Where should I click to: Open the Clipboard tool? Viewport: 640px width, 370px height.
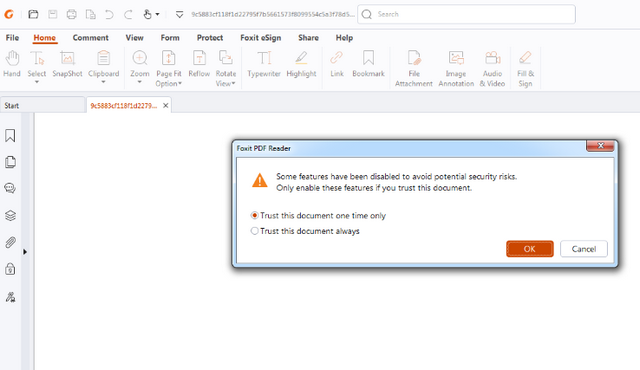click(104, 64)
